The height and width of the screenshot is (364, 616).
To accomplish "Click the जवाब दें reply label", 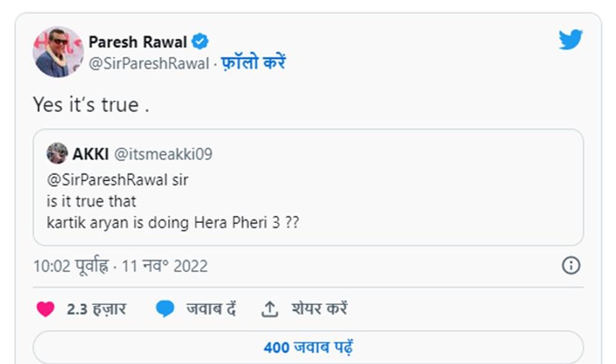I will (x=211, y=309).
